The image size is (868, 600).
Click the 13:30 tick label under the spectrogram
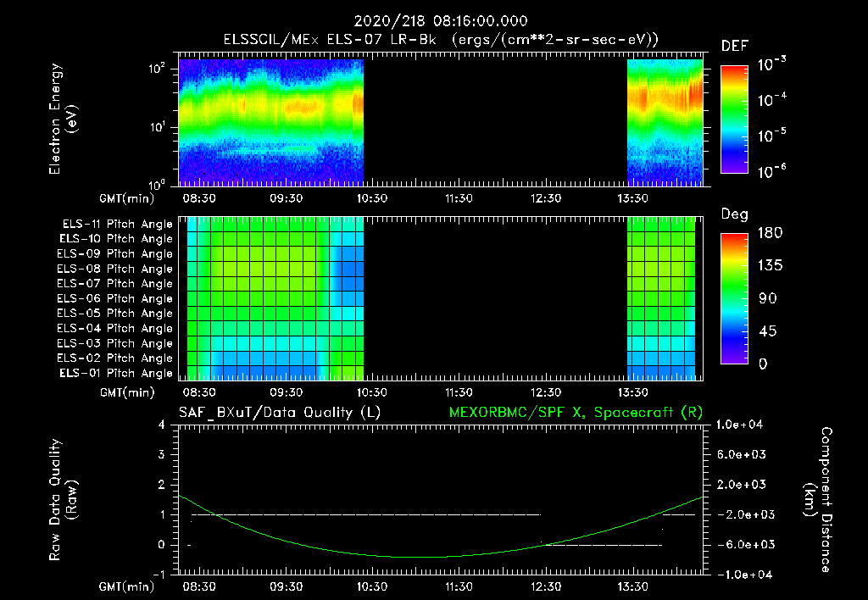tap(632, 198)
